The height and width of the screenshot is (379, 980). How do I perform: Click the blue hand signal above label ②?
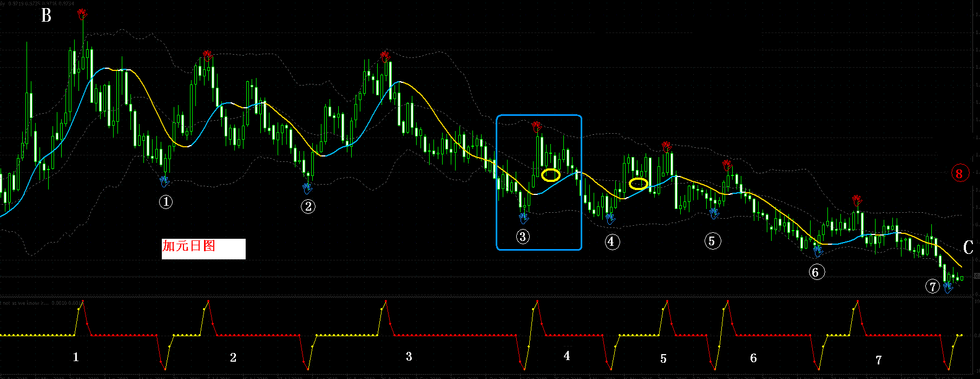click(x=307, y=188)
